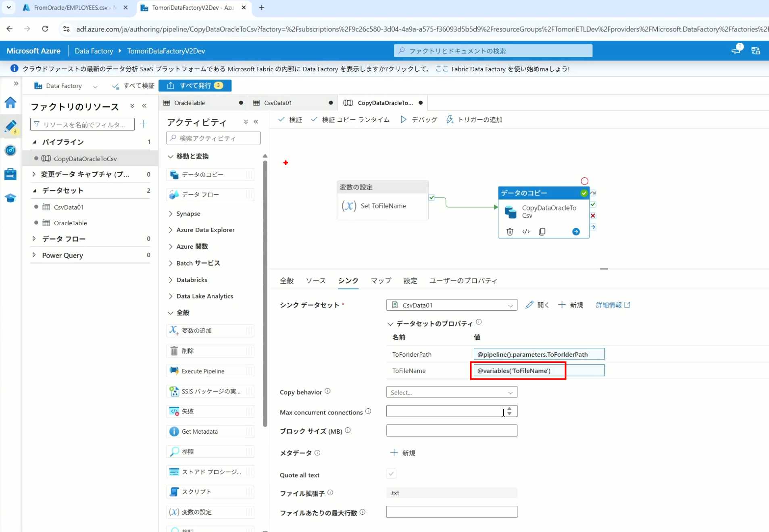
Task: Click the blue arrow icon on copy activity
Action: [576, 232]
